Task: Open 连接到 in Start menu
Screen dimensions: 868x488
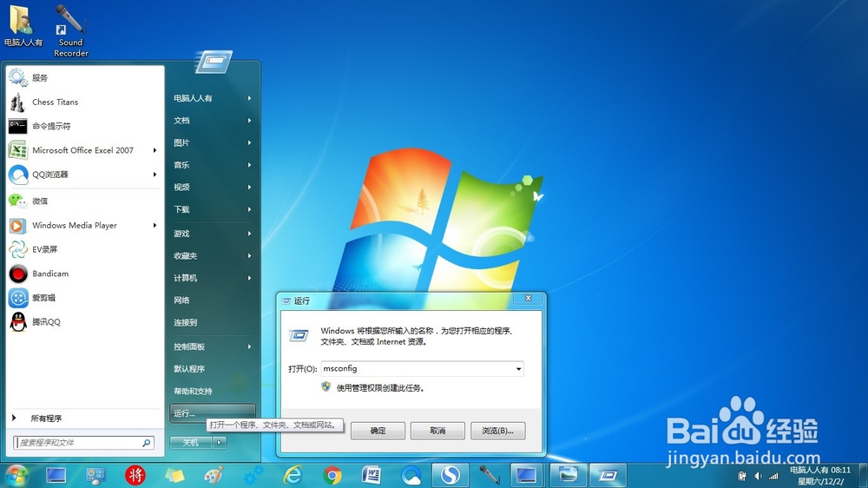Action: click(x=213, y=322)
